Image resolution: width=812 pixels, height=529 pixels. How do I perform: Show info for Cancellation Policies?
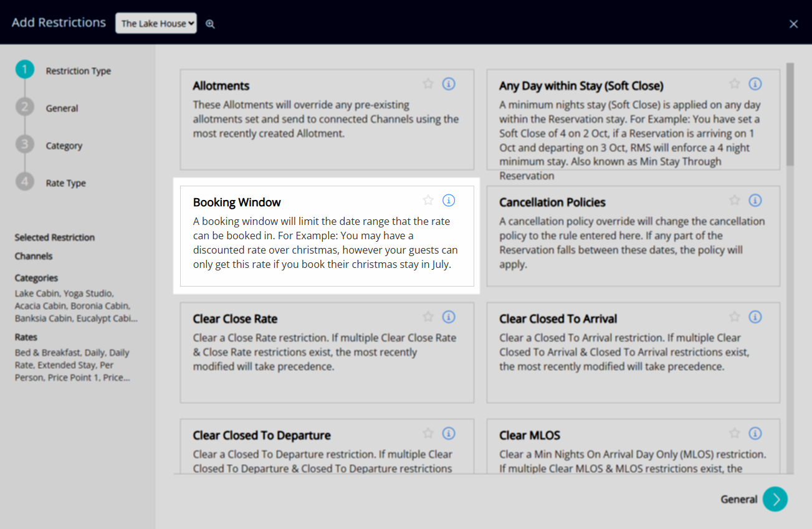coord(755,200)
